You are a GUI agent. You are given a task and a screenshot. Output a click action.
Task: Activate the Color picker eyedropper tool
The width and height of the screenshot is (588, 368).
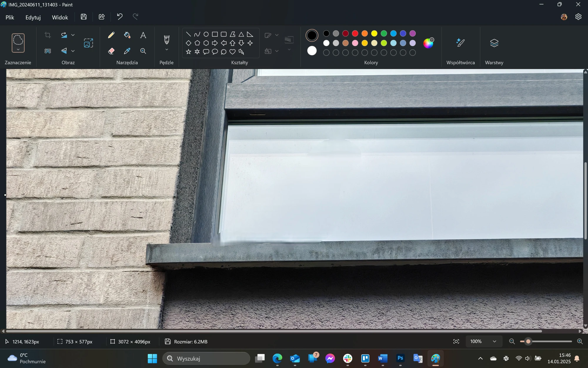127,51
